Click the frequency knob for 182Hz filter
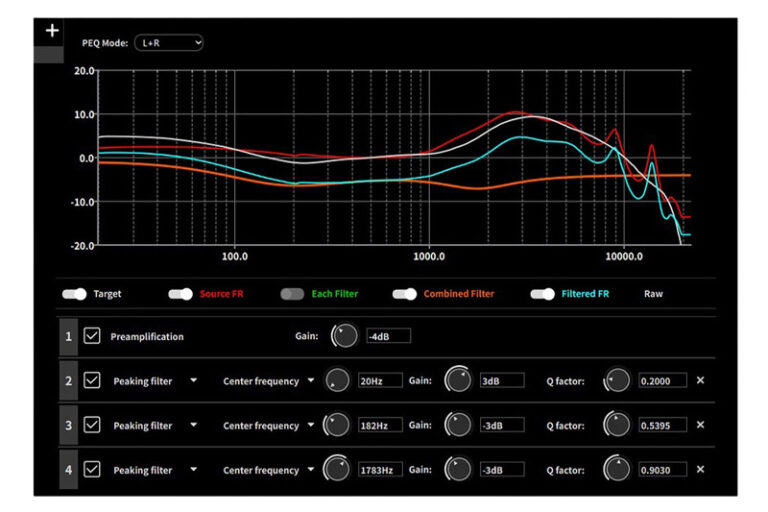768x512 pixels. click(x=337, y=425)
